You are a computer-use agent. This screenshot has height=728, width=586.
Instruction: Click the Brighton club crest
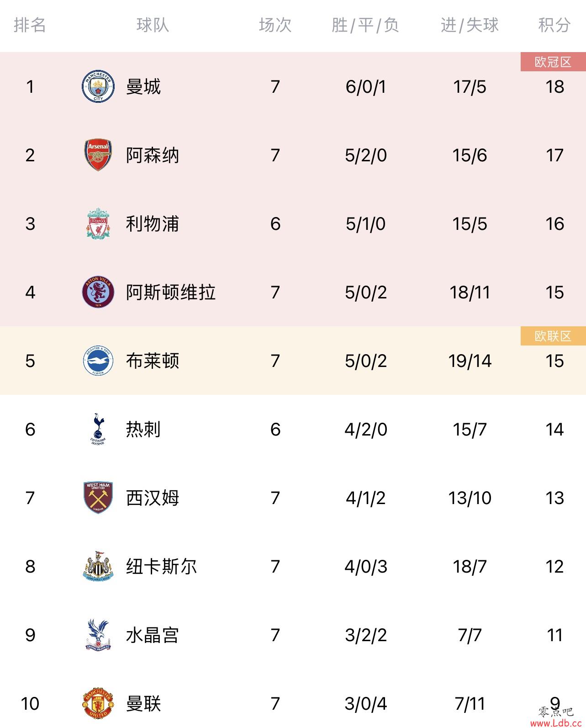coord(98,361)
